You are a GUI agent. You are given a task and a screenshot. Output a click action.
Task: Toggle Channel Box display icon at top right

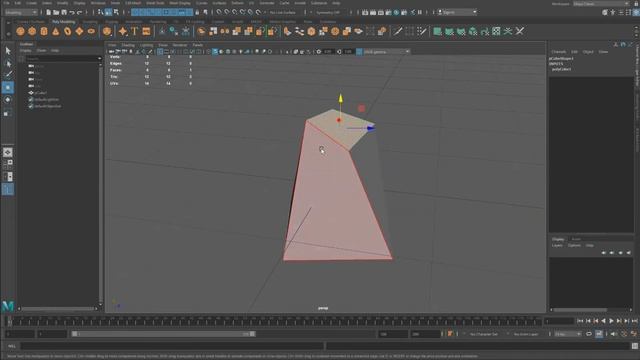coord(636,12)
